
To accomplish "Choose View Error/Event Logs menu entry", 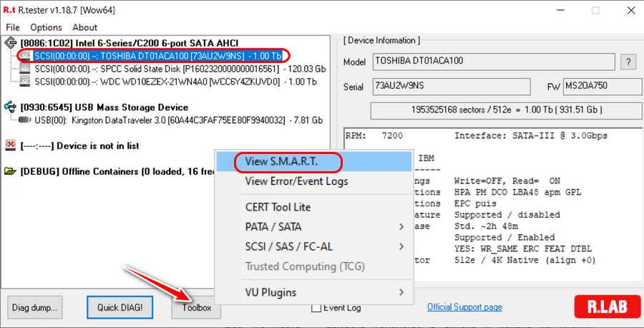I will pyautogui.click(x=296, y=181).
